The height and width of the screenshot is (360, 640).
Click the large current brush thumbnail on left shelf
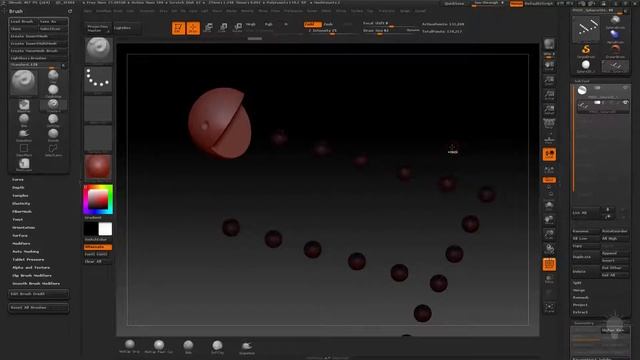coord(98,50)
